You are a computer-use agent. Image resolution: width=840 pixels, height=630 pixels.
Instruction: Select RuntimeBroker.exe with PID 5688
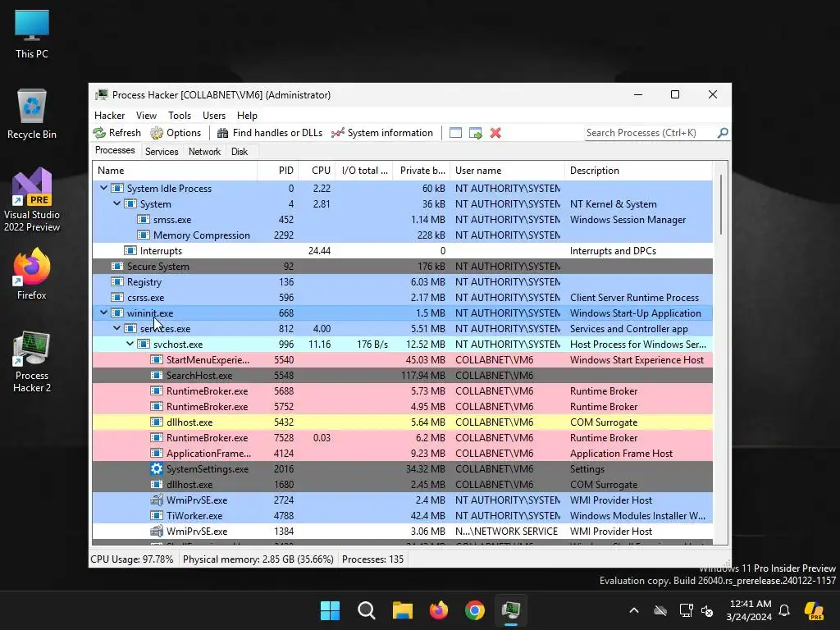point(402,391)
